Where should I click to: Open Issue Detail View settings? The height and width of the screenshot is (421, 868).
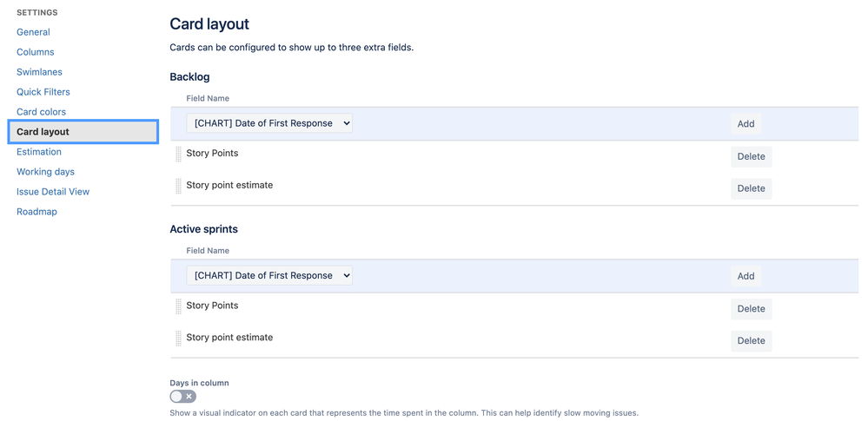(53, 192)
